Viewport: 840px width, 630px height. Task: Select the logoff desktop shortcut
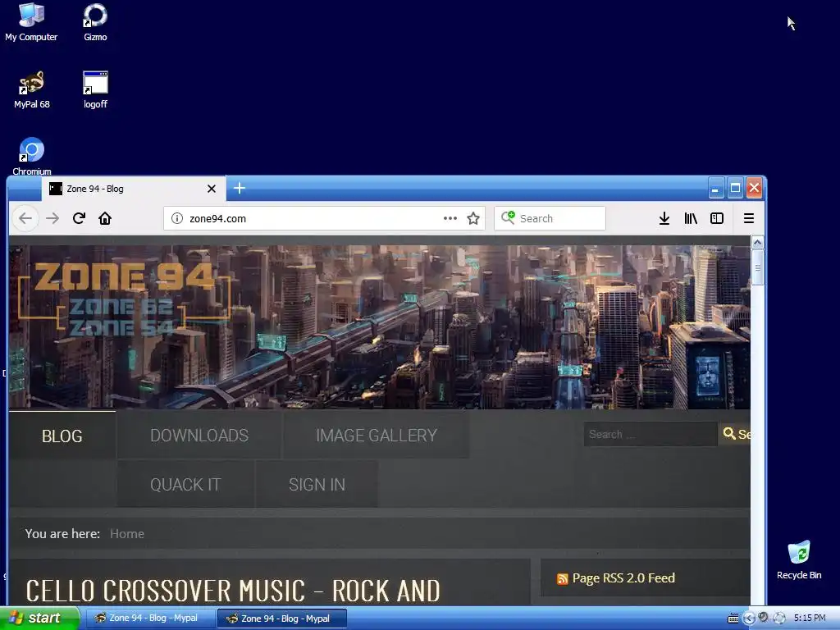[x=95, y=90]
